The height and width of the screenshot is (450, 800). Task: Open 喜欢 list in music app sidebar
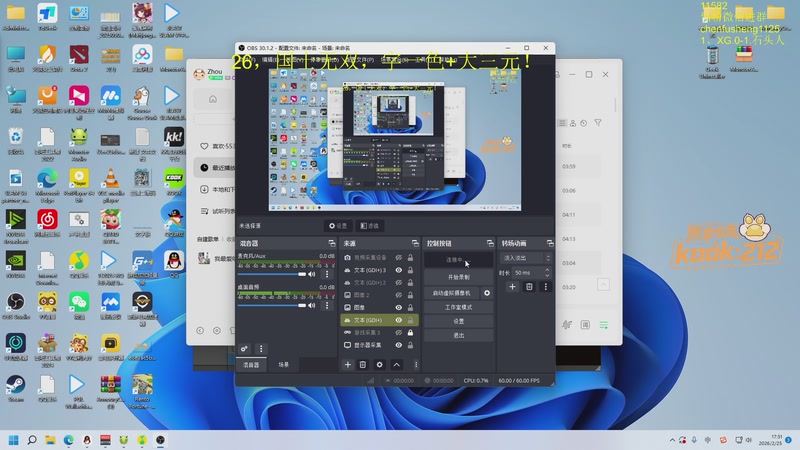pos(216,146)
